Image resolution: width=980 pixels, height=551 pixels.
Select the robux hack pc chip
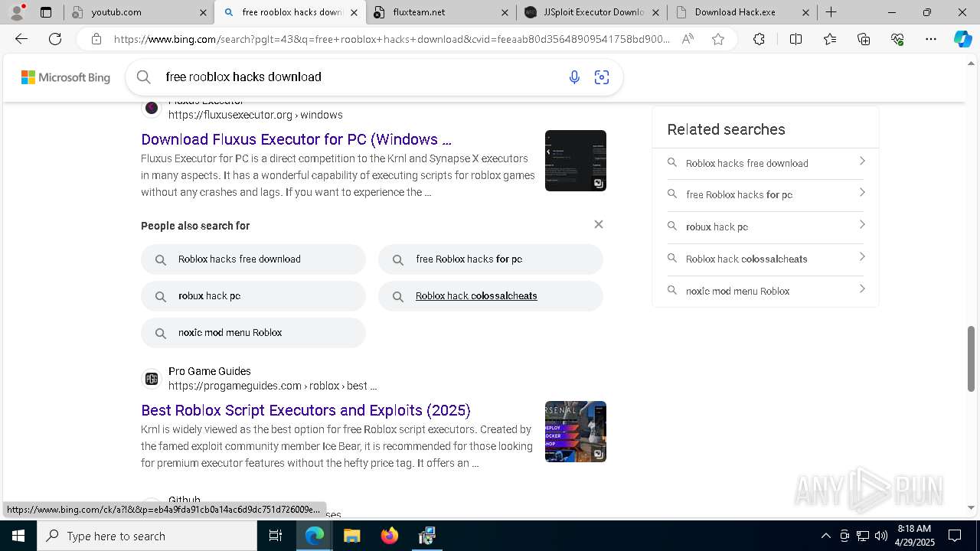[253, 296]
